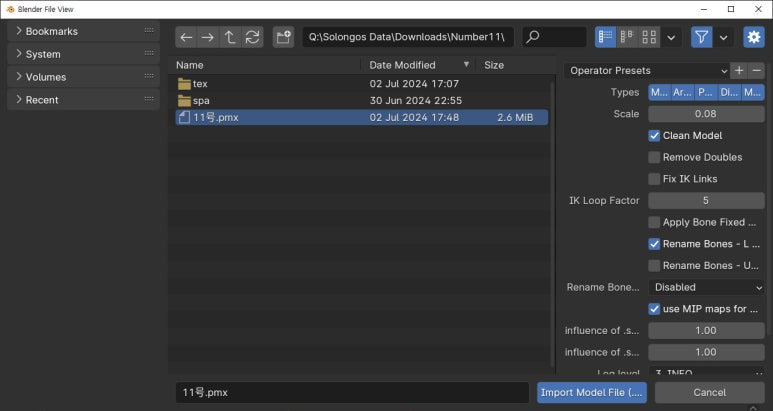
Task: Expand the Volumes panel
Action: coord(19,76)
